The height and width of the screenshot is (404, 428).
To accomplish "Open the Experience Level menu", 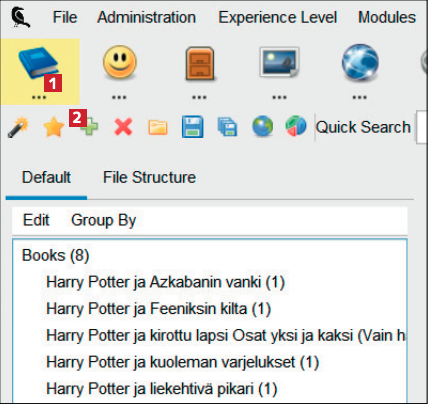I will (x=277, y=17).
